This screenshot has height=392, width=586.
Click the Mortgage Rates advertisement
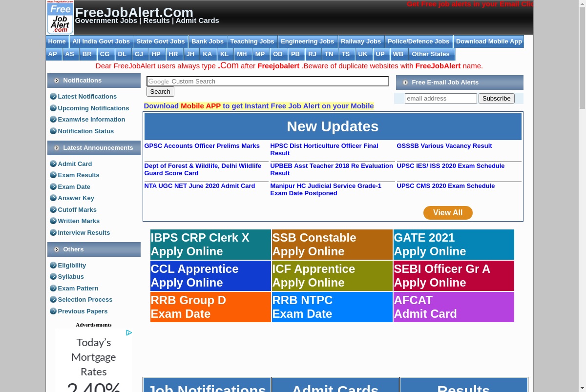coord(94,361)
